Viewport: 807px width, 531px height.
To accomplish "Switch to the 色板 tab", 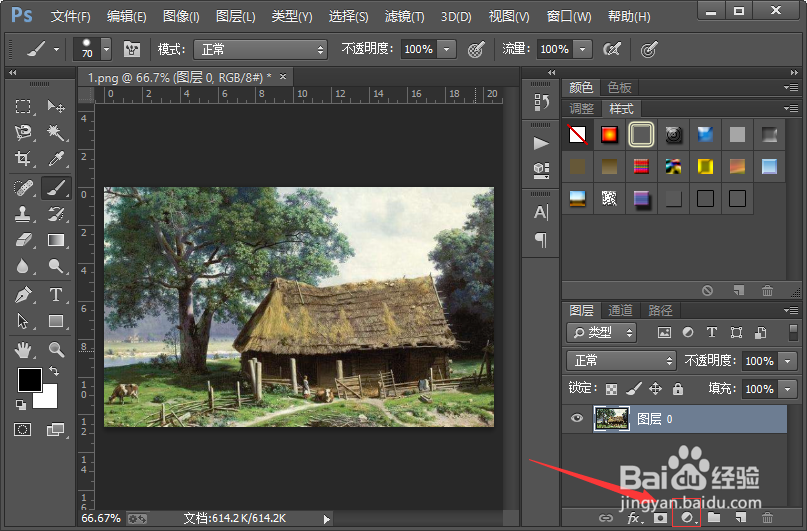I will [x=619, y=87].
